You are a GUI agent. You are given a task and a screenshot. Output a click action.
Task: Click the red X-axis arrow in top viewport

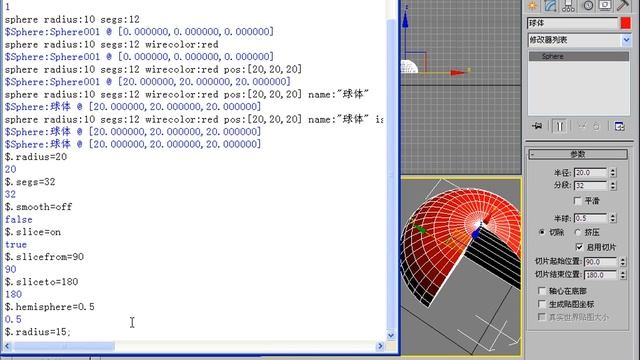458,73
